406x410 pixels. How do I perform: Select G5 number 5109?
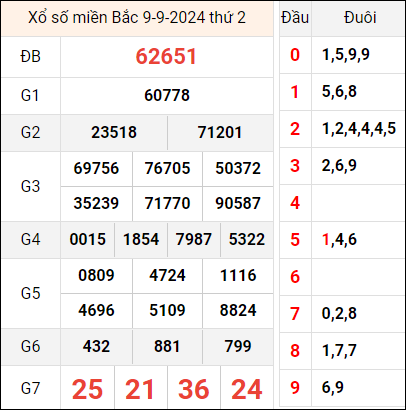pos(167,310)
